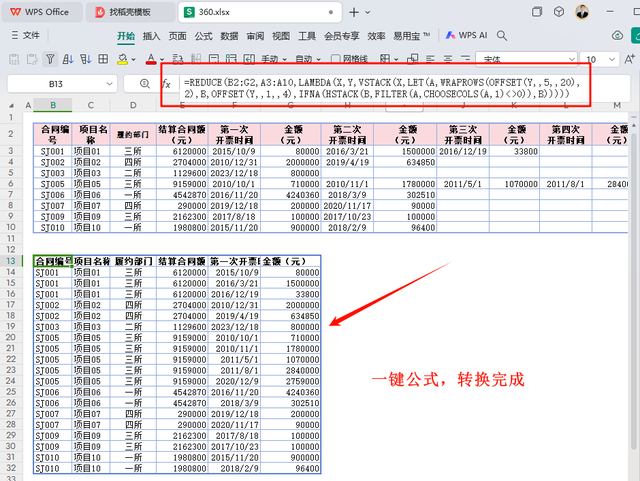Viewport: 640px width, 481px height.
Task: Expand the arrow next to the new tab plus
Action: coord(368,12)
